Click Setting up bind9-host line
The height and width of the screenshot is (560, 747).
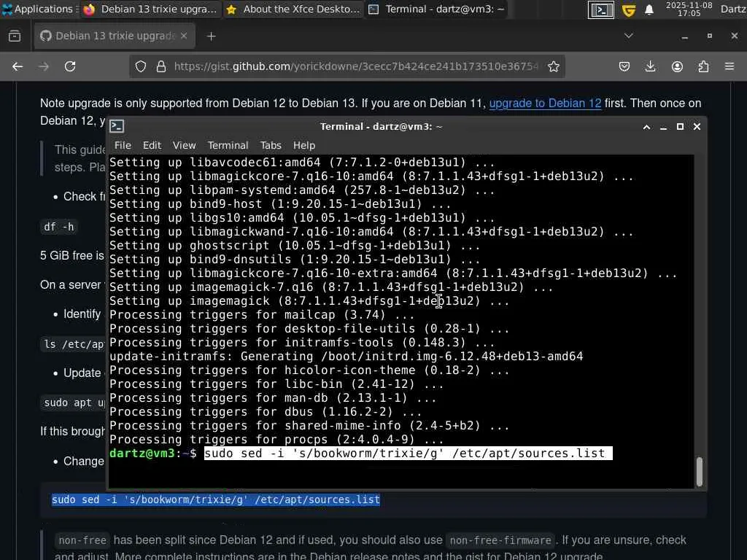[x=280, y=204]
